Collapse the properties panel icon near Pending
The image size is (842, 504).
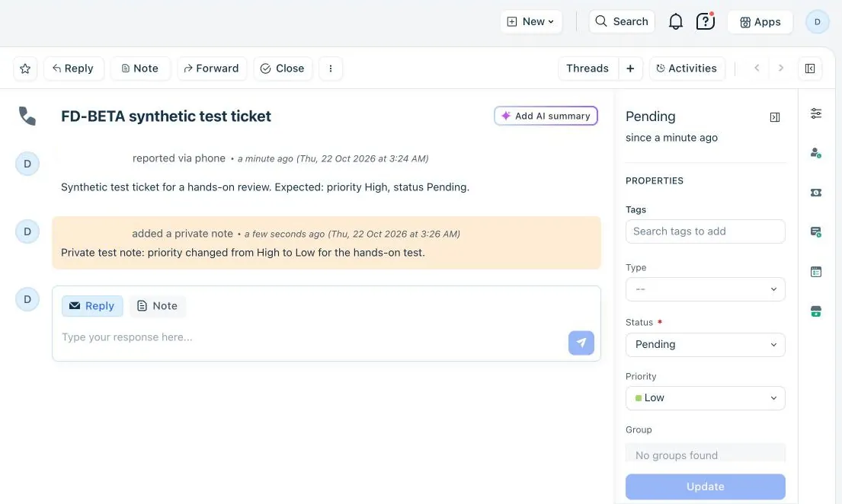774,117
